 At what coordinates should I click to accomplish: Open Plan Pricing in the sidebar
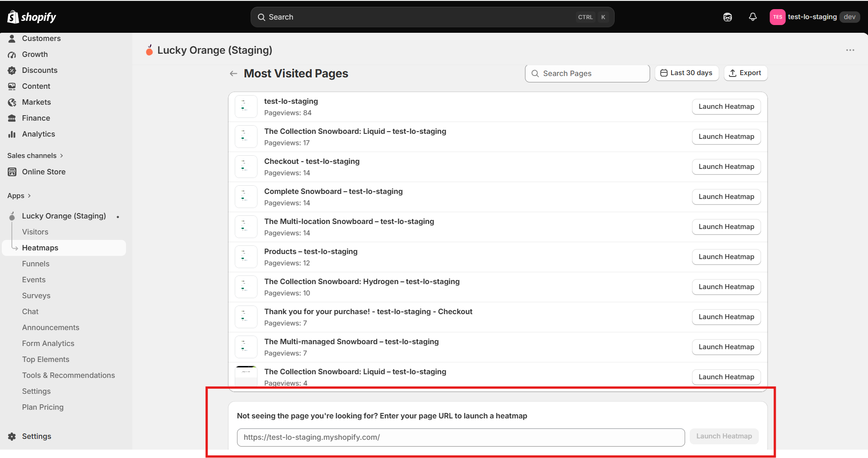tap(43, 407)
